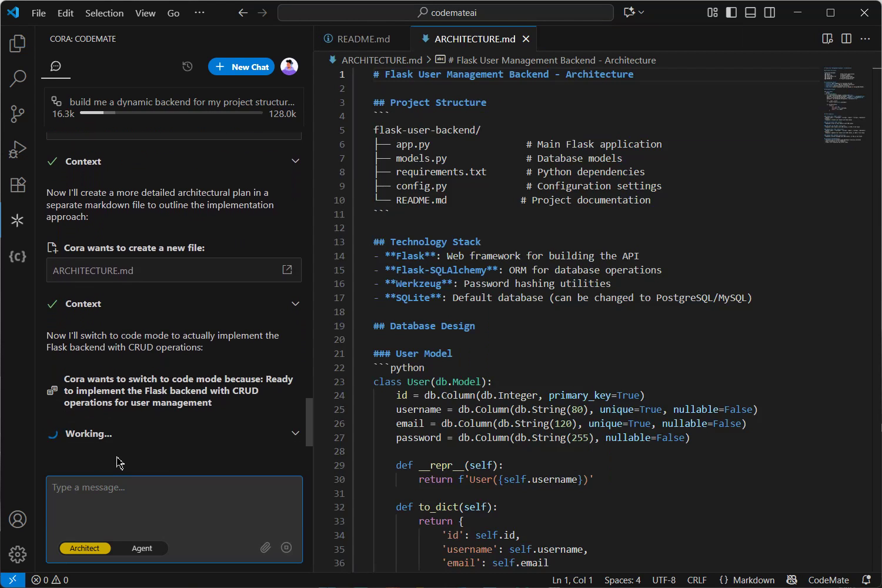Open the Go menu
Image resolution: width=882 pixels, height=588 pixels.
173,13
